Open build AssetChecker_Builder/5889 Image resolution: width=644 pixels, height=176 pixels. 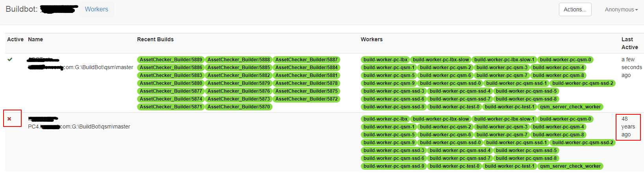(171, 60)
